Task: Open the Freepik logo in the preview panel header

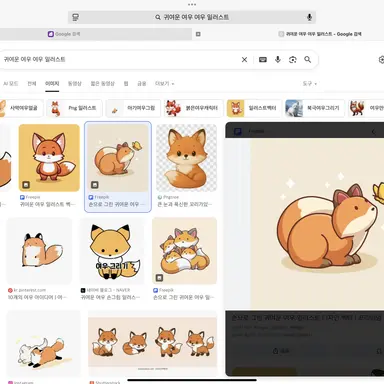Action: (238, 131)
